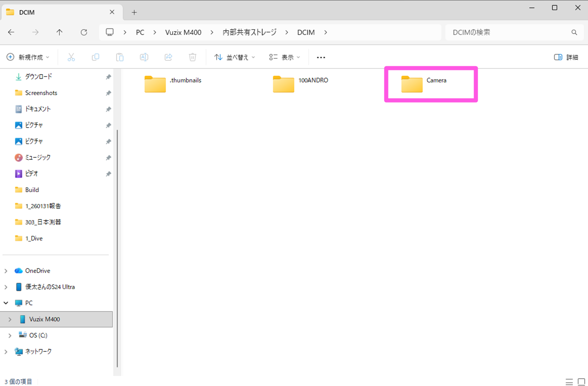
Task: Switch to large icons view in status bar
Action: (581, 382)
